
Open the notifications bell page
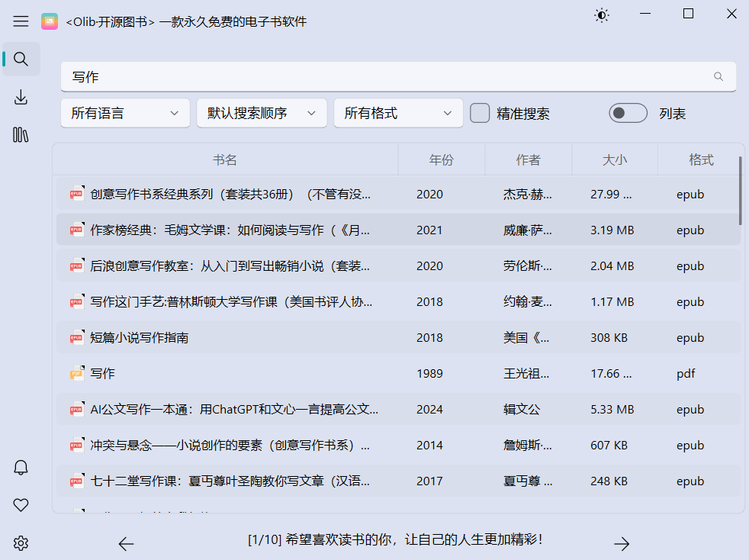pos(21,468)
